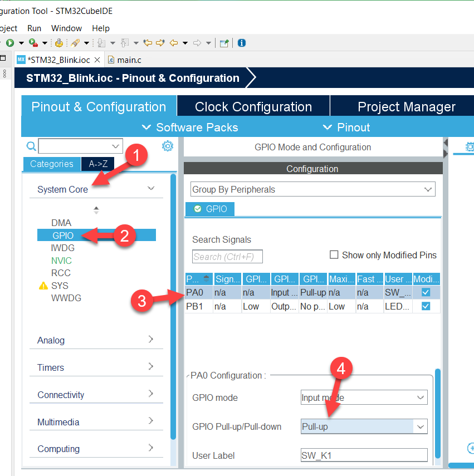Open the Search toolbar dropdown arrow
This screenshot has height=476, width=474.
point(86,43)
